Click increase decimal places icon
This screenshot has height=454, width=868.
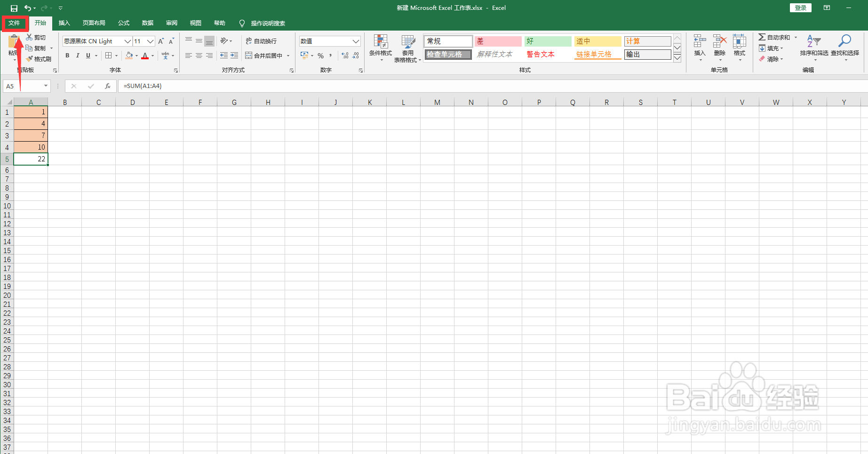[345, 56]
